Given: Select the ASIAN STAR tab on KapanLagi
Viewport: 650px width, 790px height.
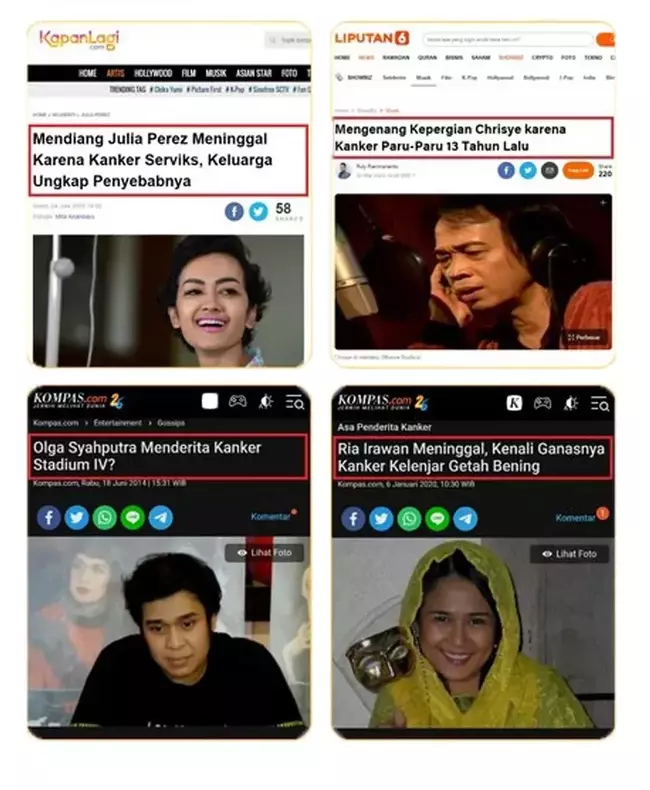Looking at the screenshot, I should tap(254, 73).
